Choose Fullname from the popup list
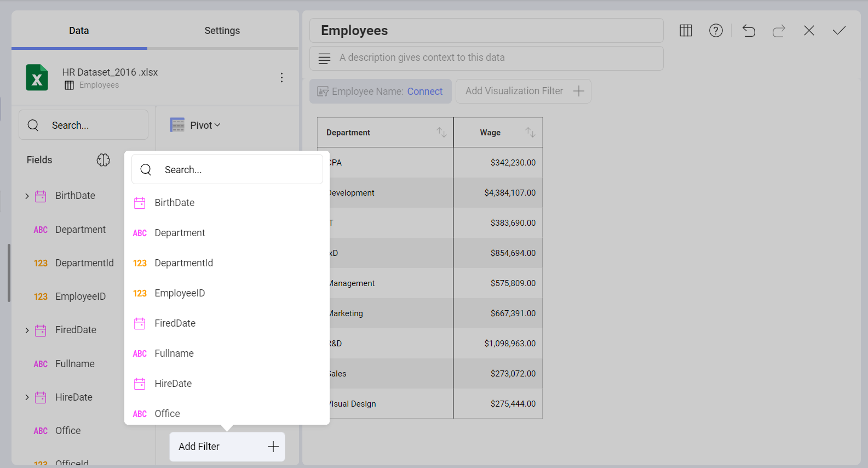The image size is (868, 468). pyautogui.click(x=227, y=353)
